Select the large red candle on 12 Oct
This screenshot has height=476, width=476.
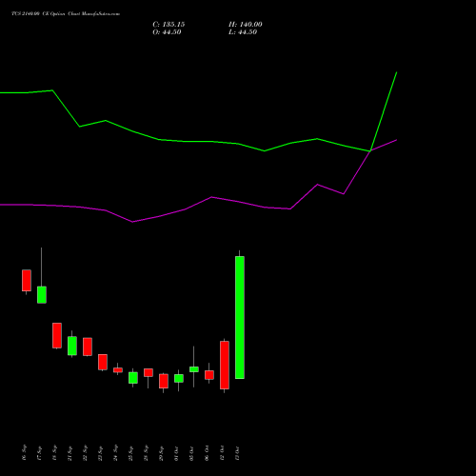click(225, 365)
